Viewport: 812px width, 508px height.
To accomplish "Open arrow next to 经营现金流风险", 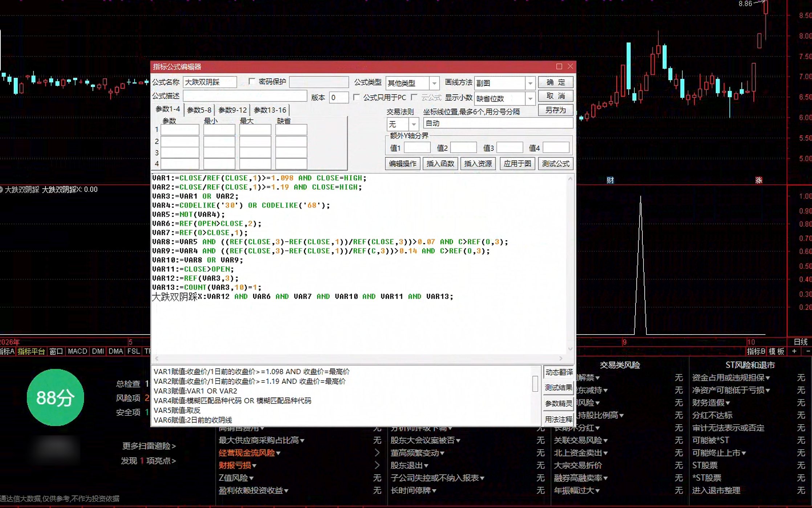I will tap(377, 452).
